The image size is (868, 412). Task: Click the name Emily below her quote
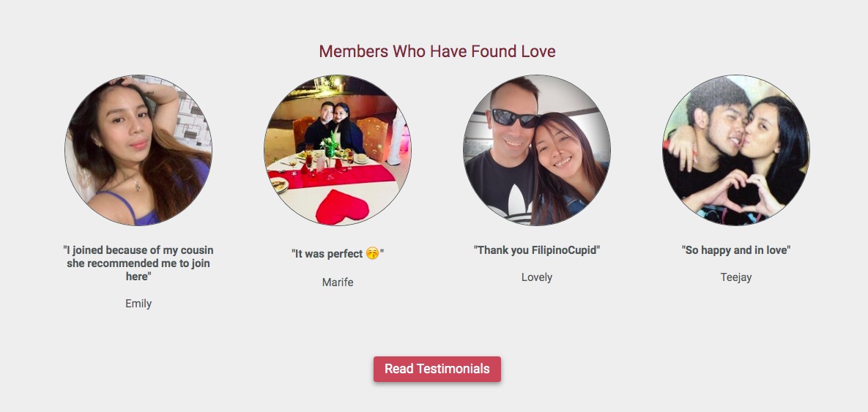138,304
